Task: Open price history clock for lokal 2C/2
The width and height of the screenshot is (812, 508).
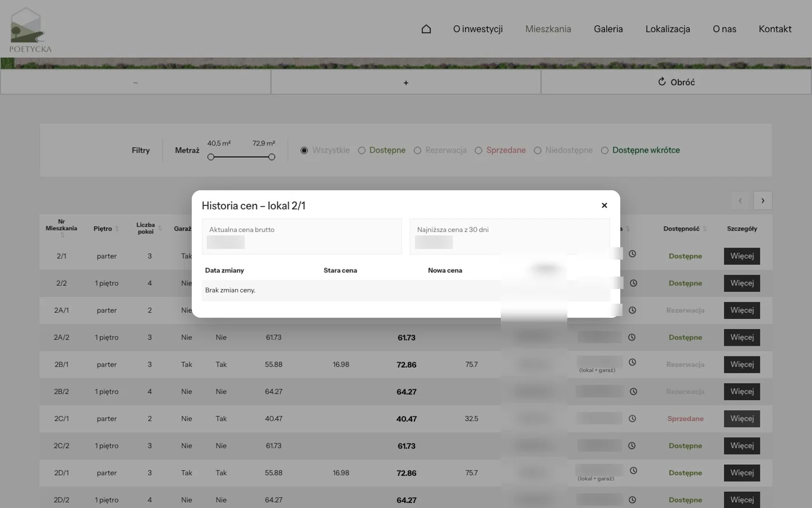Action: 631,446
